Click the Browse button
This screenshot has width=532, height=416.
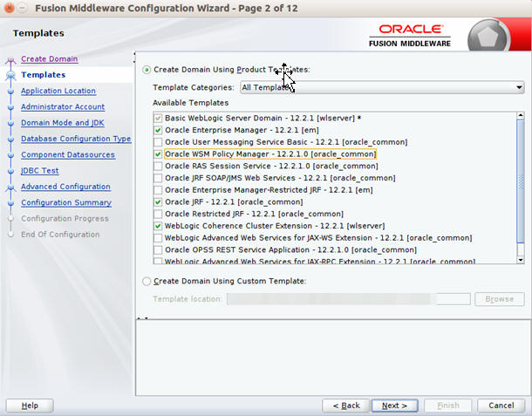tap(500, 299)
